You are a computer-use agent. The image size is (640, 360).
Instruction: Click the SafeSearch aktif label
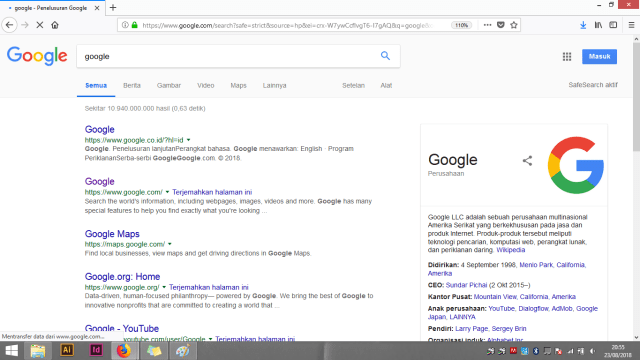coord(593,85)
